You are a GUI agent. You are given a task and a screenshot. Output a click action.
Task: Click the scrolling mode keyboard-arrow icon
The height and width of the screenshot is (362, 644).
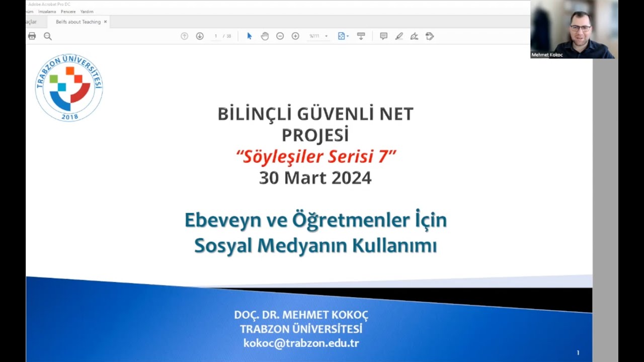[361, 36]
